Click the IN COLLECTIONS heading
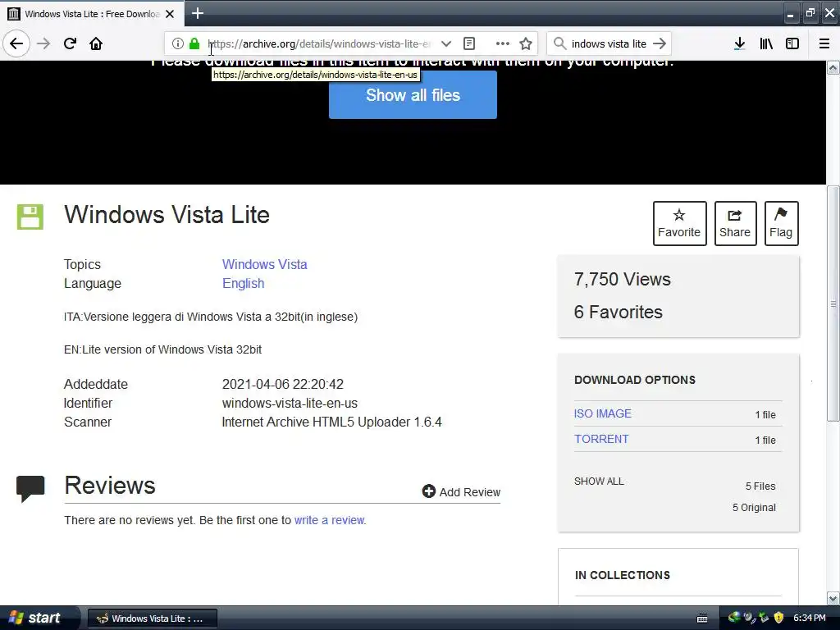The image size is (840, 630). pos(623,575)
